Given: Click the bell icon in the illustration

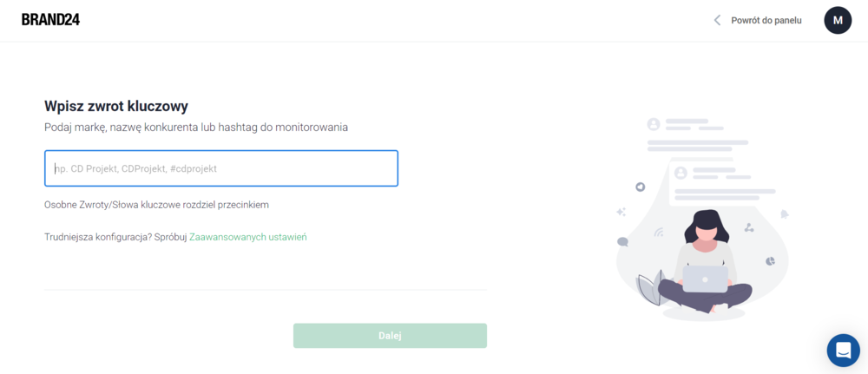Looking at the screenshot, I should click(784, 214).
